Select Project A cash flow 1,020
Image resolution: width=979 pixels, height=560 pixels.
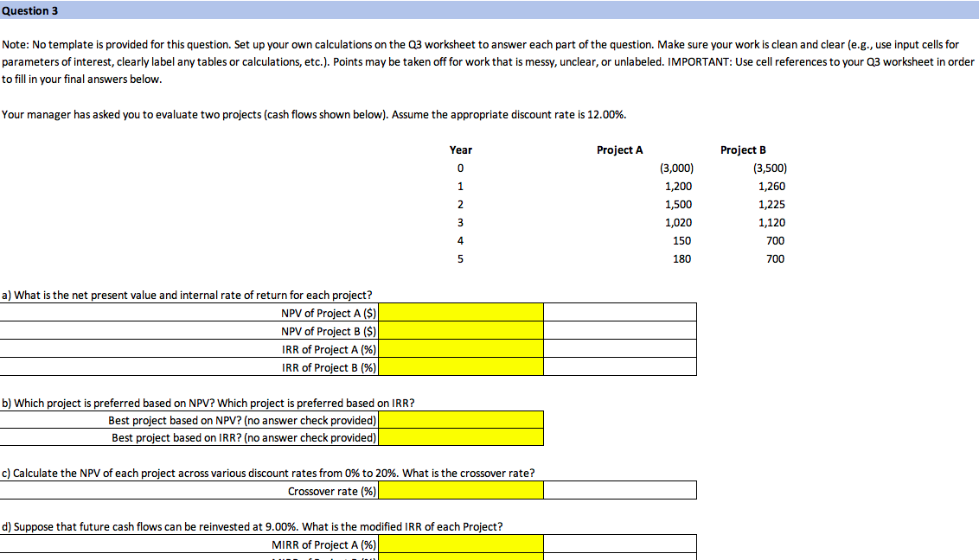[678, 222]
